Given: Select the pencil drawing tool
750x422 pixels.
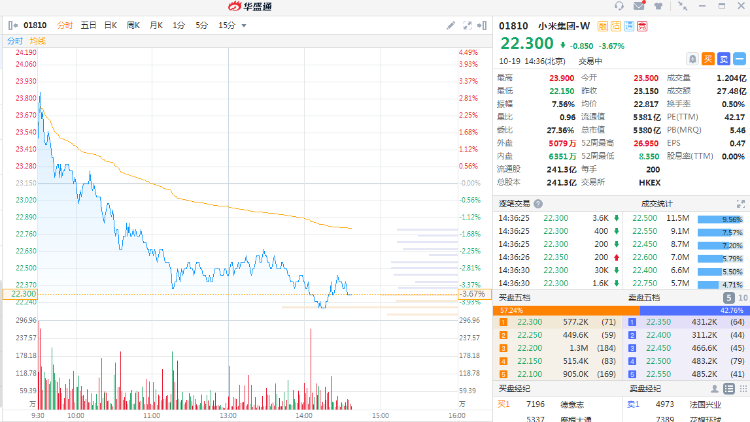Looking at the screenshot, I should coord(451,25).
